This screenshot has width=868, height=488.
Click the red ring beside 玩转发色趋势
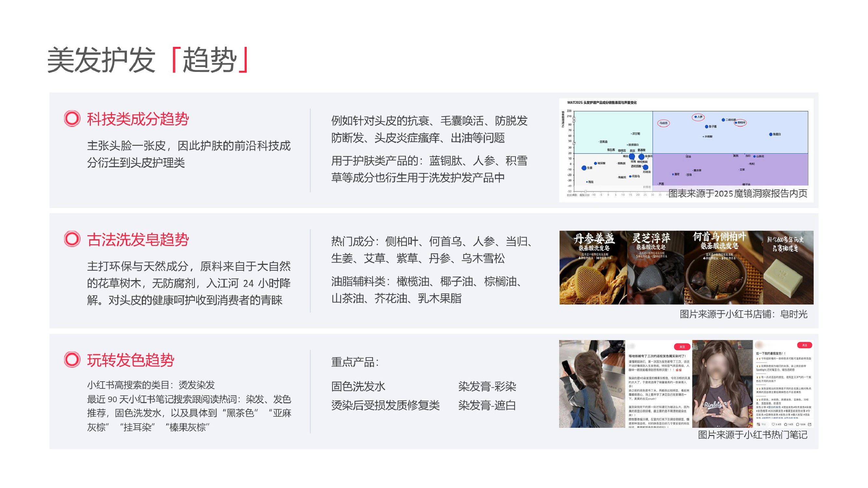(x=72, y=359)
